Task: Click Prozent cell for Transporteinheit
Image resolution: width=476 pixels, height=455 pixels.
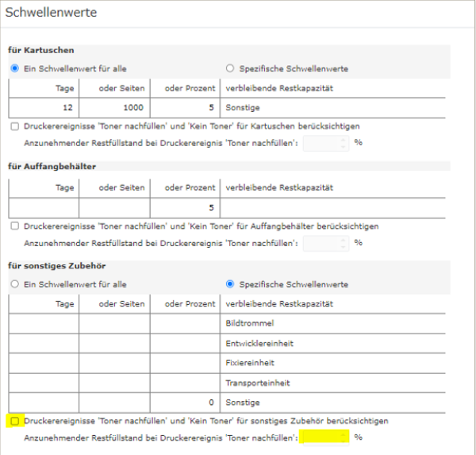Action: click(x=185, y=383)
